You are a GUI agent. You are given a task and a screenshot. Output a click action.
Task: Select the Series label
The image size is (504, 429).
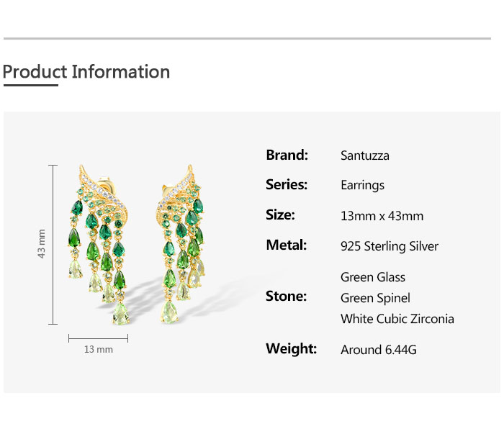[287, 185]
